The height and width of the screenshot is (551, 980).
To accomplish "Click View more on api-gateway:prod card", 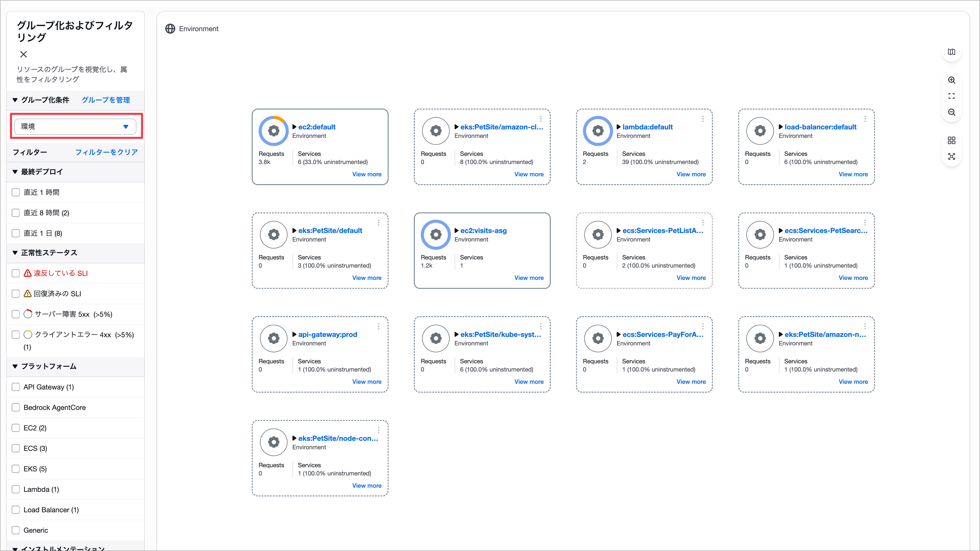I will click(x=366, y=382).
